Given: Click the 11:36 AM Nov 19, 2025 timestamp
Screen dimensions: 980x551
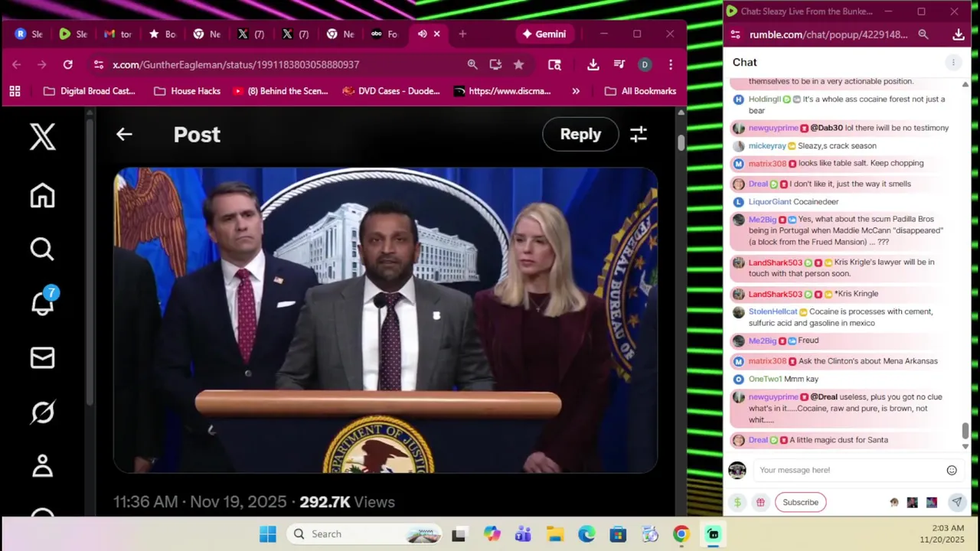Looking at the screenshot, I should click(x=200, y=502).
